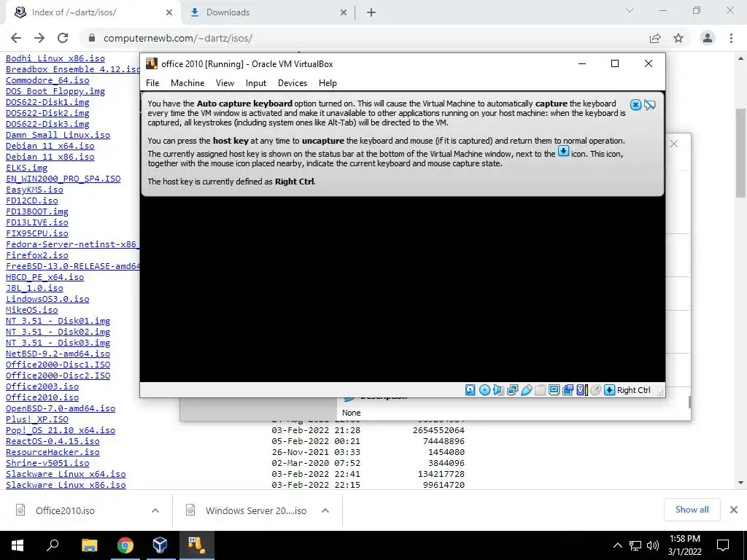Click the CPU virtualization icon in VirtualBox status bar
The width and height of the screenshot is (747, 560).
pyautogui.click(x=581, y=390)
